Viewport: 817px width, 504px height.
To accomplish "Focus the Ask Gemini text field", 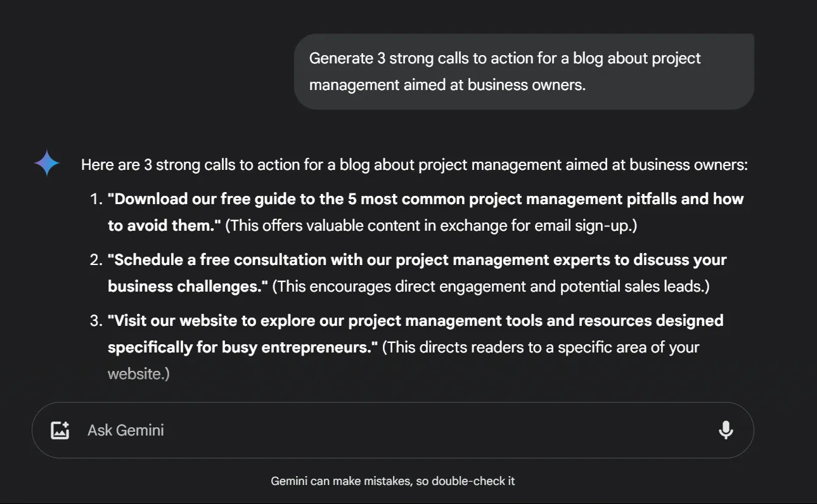I will (392, 430).
